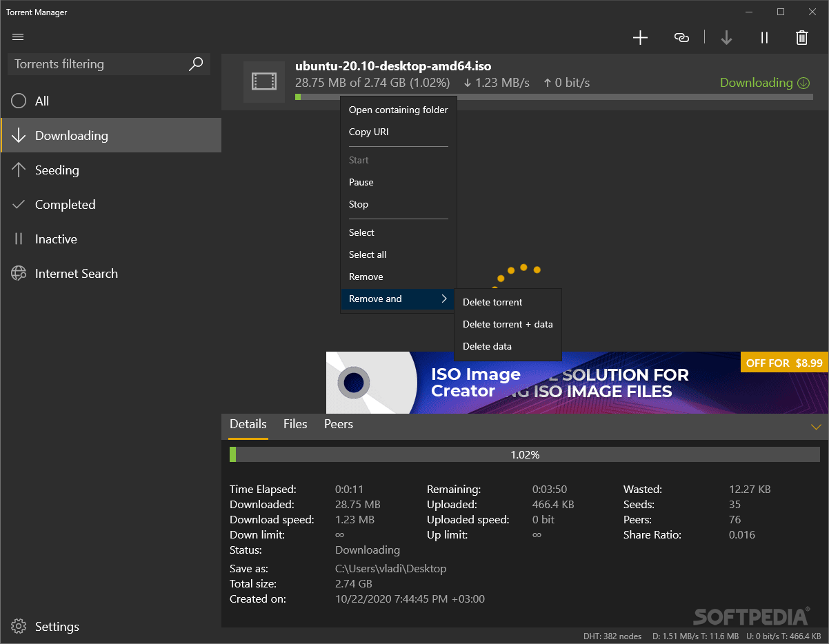
Task: Maximize the Torrent Manager window
Action: (781, 12)
